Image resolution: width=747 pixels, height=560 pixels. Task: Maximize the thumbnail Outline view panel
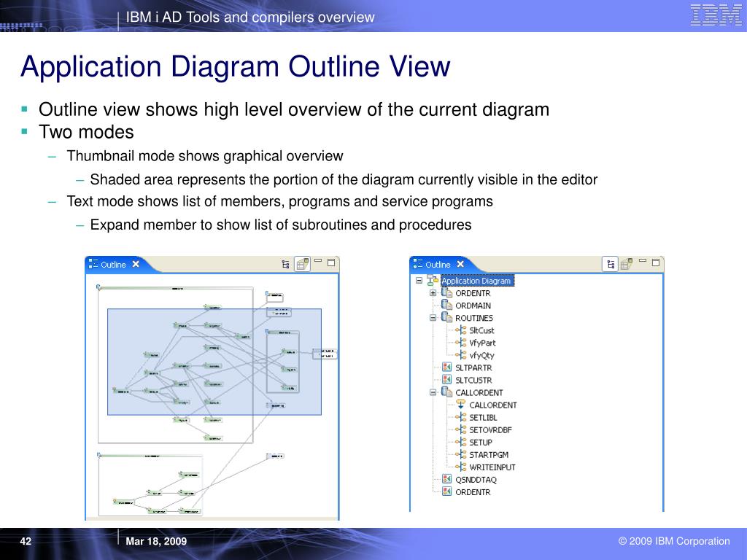pos(331,262)
